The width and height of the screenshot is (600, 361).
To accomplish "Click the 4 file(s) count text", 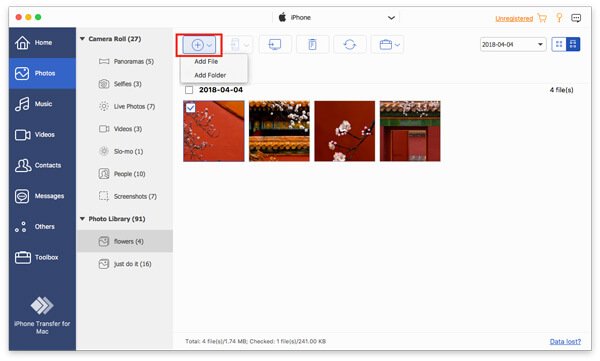I will tap(561, 90).
